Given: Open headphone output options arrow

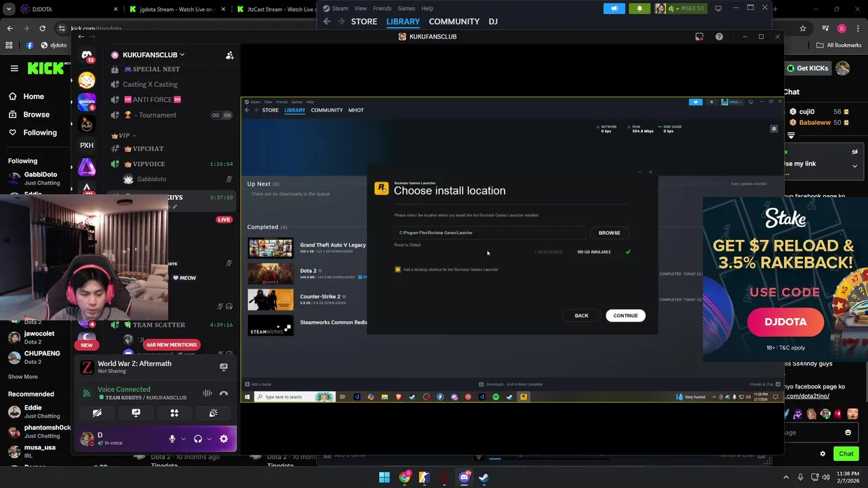Looking at the screenshot, I should [x=209, y=439].
